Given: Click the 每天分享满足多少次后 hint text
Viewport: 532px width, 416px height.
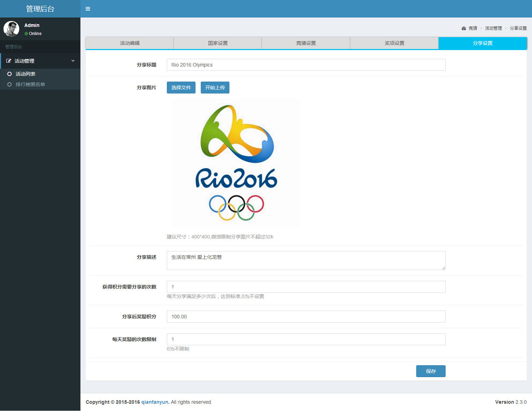Looking at the screenshot, I should tap(215, 296).
